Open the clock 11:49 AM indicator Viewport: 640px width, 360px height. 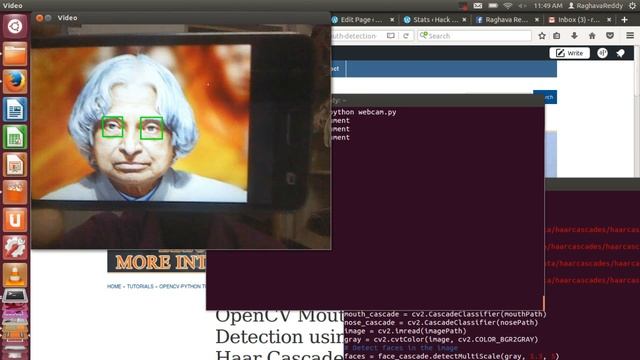pos(548,6)
